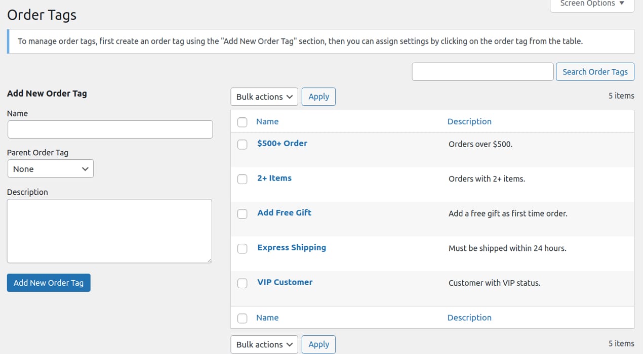Sort by the Description column header
Screen dimensions: 644x354
click(469, 121)
